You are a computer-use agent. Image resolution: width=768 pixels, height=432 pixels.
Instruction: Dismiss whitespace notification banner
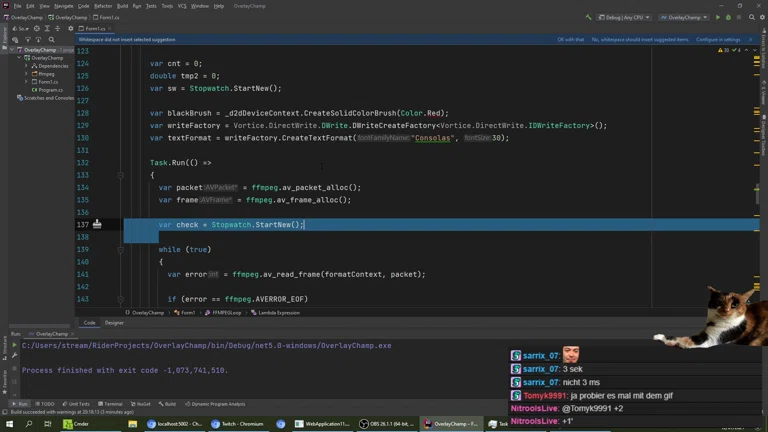coord(750,40)
